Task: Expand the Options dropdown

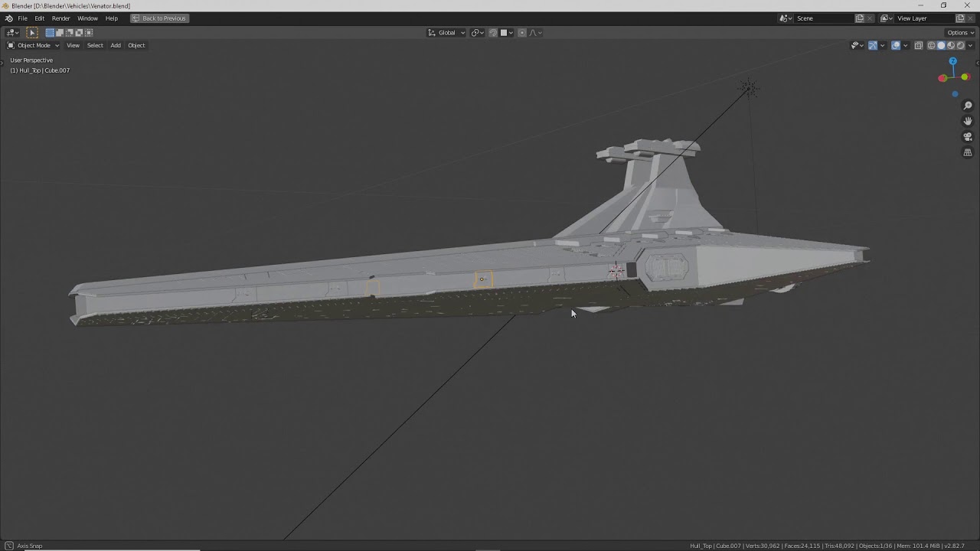Action: point(960,32)
